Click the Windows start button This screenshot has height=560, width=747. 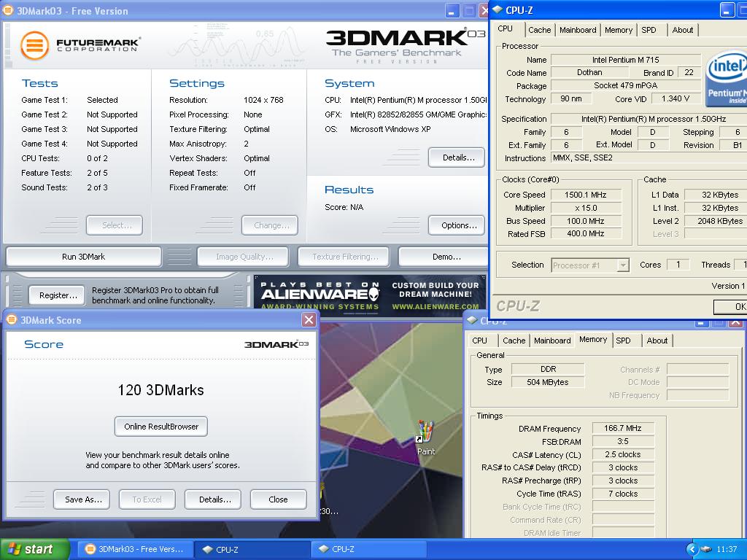tap(35, 549)
